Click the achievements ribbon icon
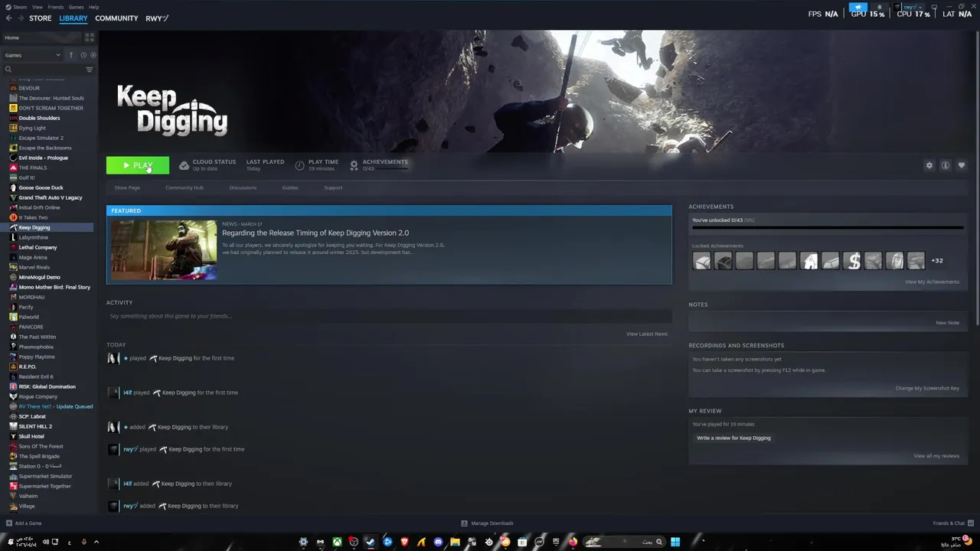 pyautogui.click(x=354, y=165)
